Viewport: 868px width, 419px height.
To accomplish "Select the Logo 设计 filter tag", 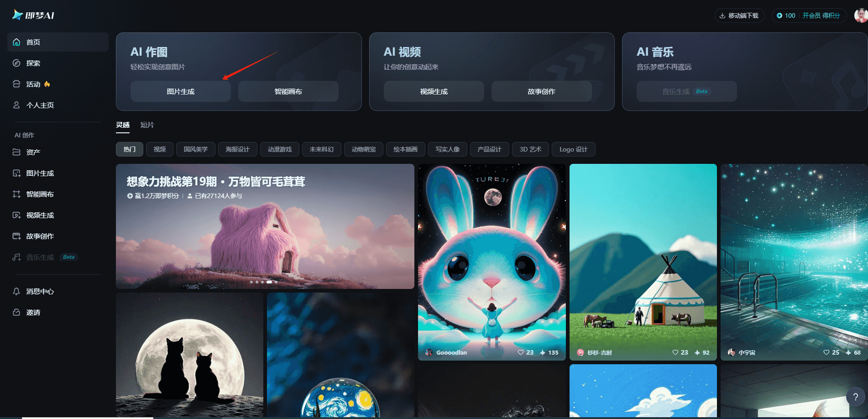I will click(x=574, y=149).
